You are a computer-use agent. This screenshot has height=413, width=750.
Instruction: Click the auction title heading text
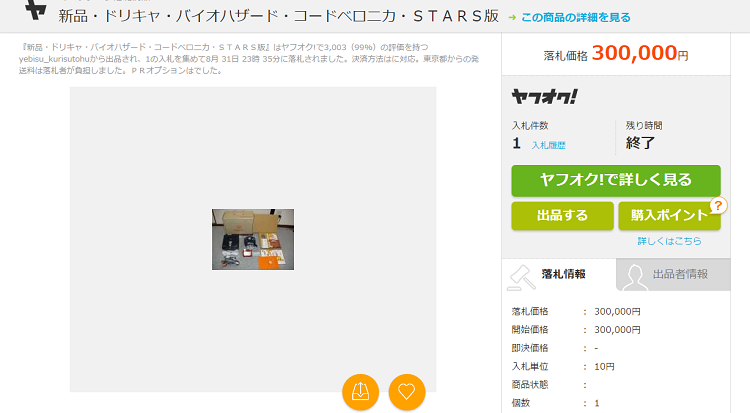coord(279,16)
